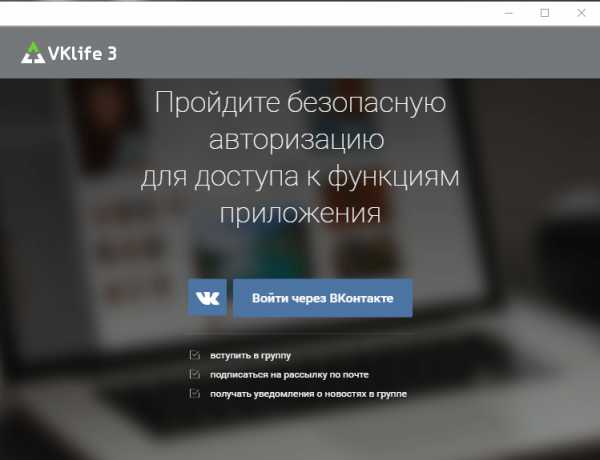This screenshot has height=460, width=600.
Task: Click получать уведомления о новостях в группе label
Action: pos(308,394)
